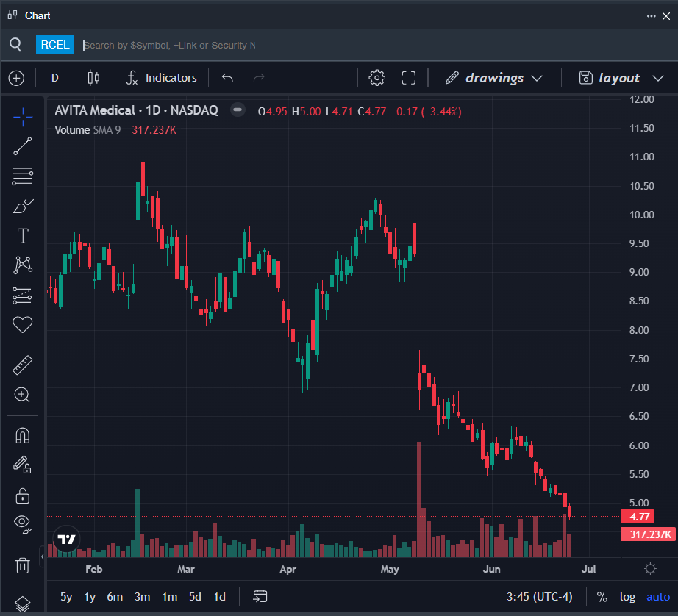Open the panel more options ellipsis
678x616 pixels.
point(652,16)
